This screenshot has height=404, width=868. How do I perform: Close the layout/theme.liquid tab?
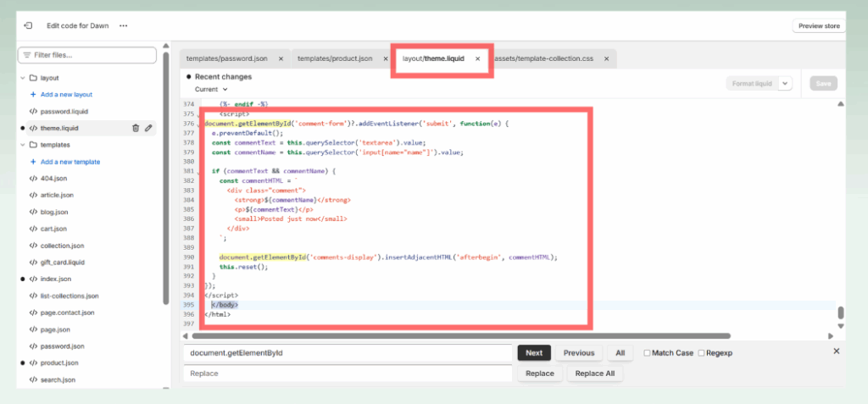(478, 58)
